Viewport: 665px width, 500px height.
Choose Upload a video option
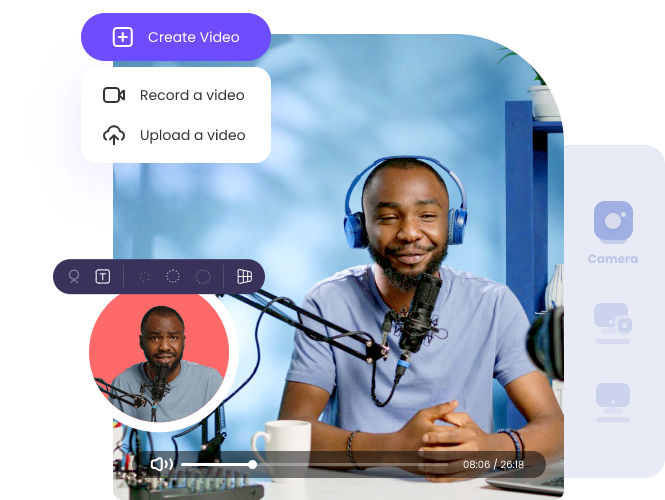191,135
